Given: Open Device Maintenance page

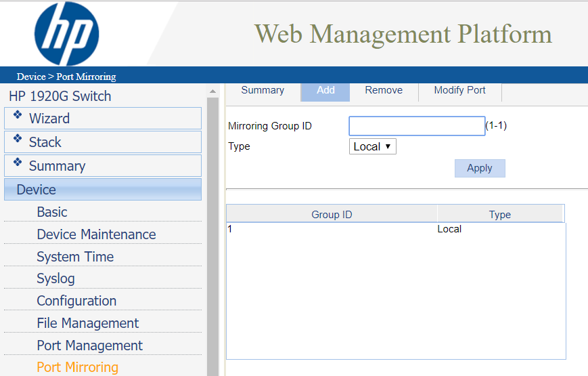Looking at the screenshot, I should [96, 234].
